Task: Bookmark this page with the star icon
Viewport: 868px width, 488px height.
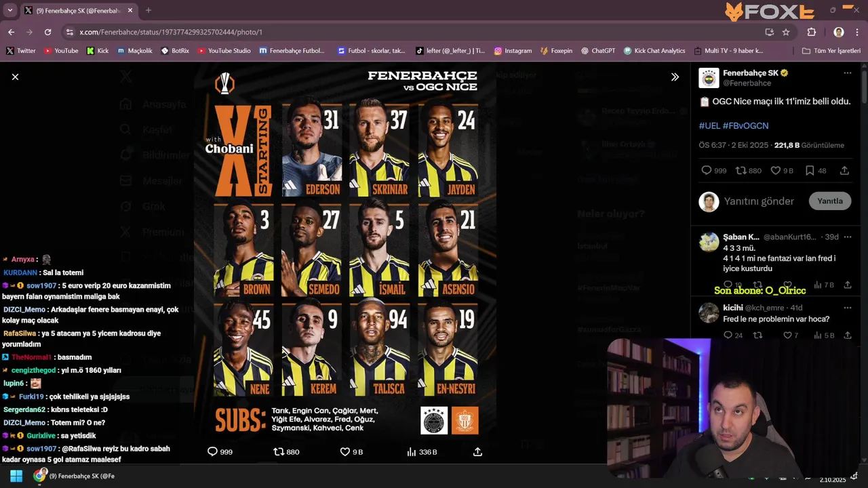Action: pyautogui.click(x=786, y=32)
